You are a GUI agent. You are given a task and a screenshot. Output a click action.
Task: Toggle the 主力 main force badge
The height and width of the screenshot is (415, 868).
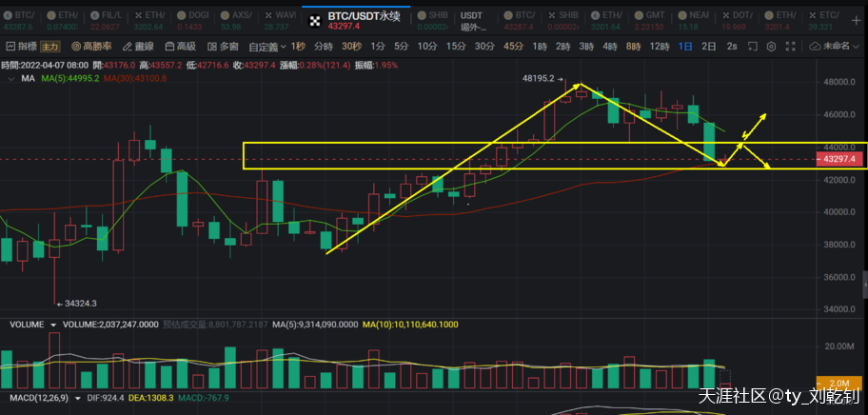click(50, 46)
